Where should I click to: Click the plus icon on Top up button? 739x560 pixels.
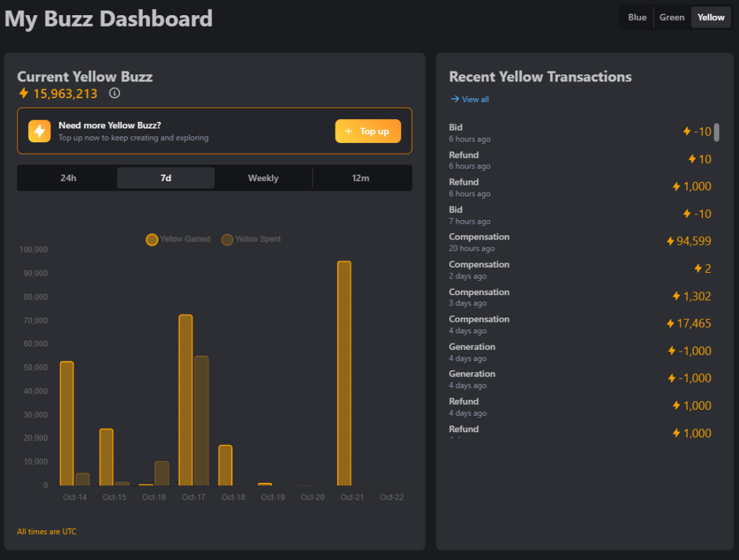click(x=349, y=131)
